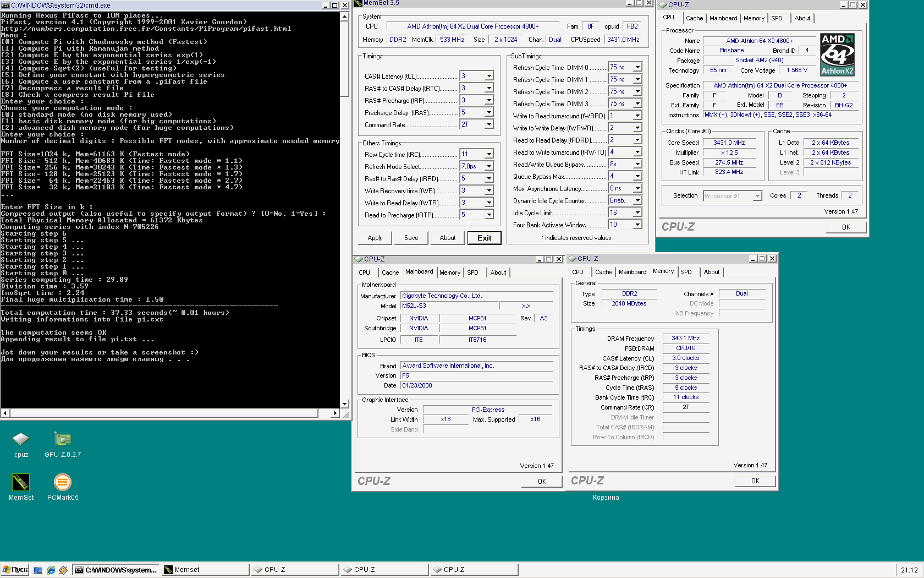Expand Refresh Mode Select dropdown

click(488, 166)
